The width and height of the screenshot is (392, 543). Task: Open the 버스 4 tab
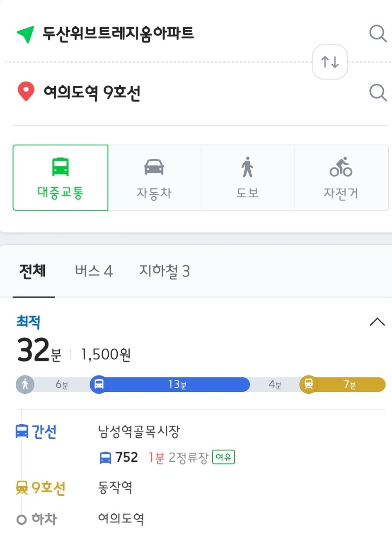click(94, 271)
